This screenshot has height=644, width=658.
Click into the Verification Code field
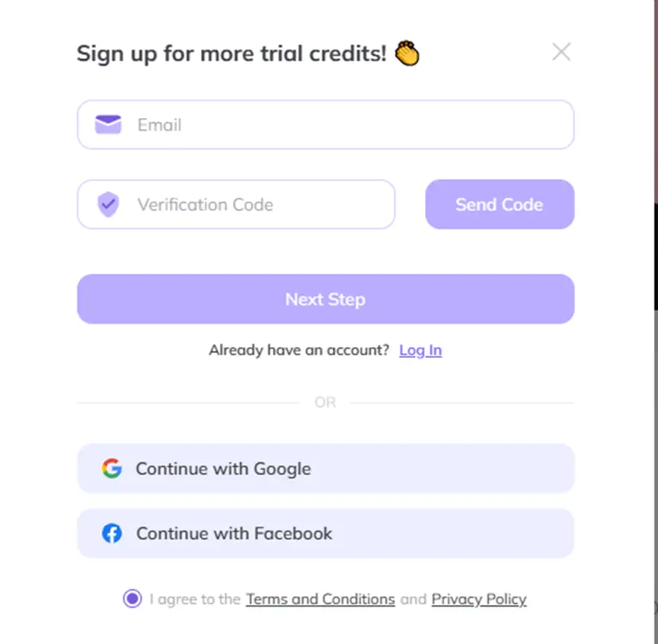255,205
